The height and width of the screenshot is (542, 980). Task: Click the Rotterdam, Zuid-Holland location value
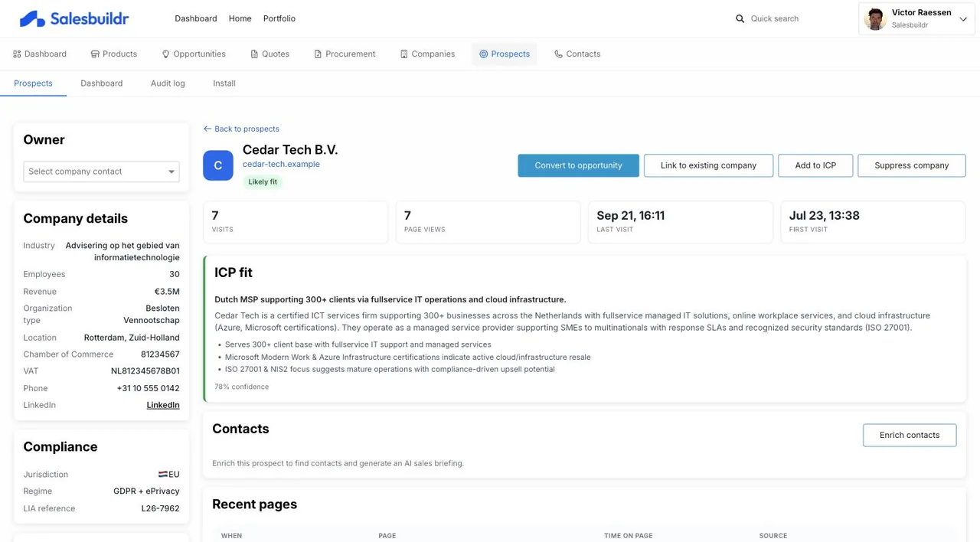tap(132, 338)
